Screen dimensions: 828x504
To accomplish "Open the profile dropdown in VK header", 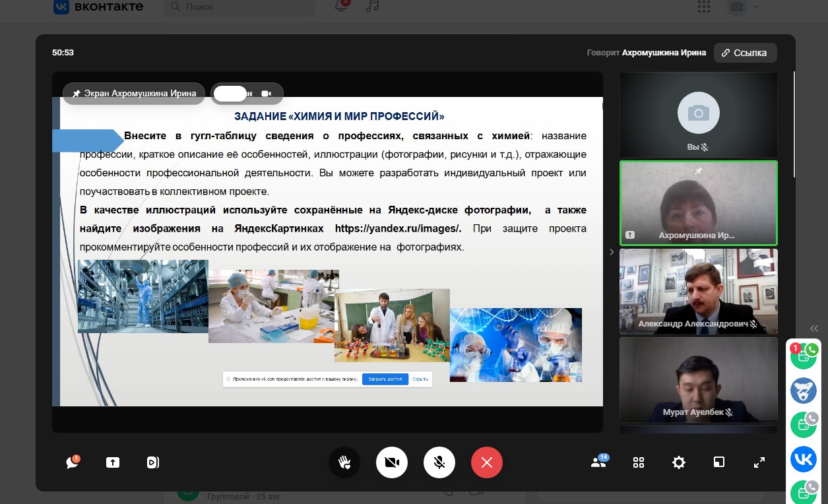I will (x=743, y=7).
